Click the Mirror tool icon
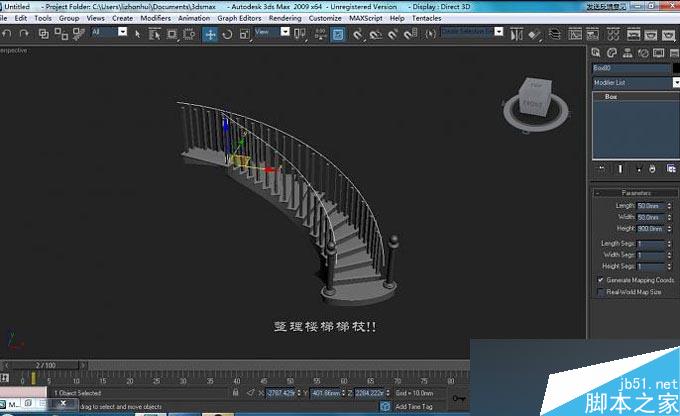The height and width of the screenshot is (416, 680). (516, 34)
